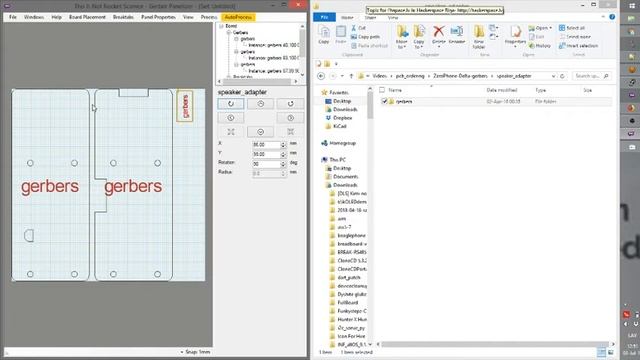This screenshot has height=360, width=640.
Task: Uncheck the gerbers folder checkbox
Action: coord(384,101)
